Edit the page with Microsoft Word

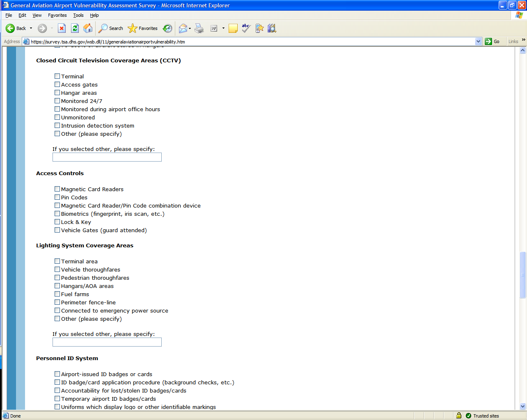point(214,28)
